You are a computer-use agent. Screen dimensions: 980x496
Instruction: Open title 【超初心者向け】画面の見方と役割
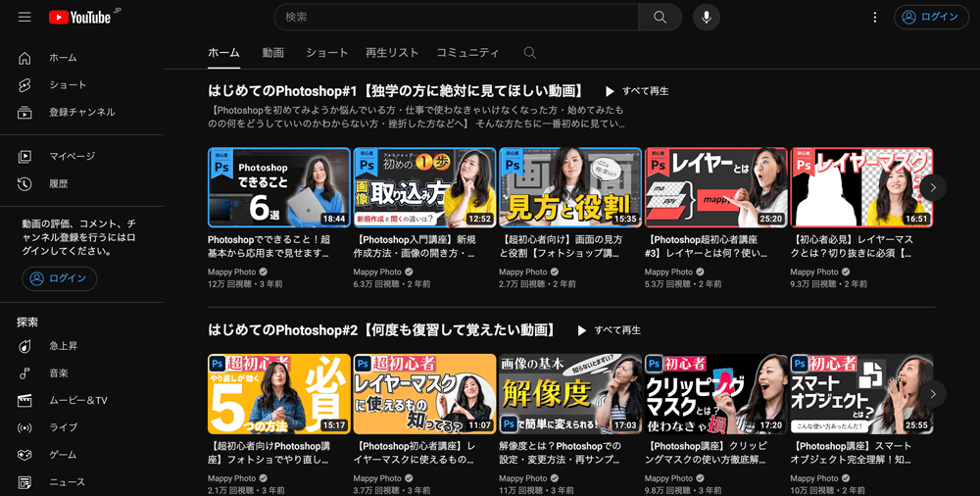(x=561, y=246)
